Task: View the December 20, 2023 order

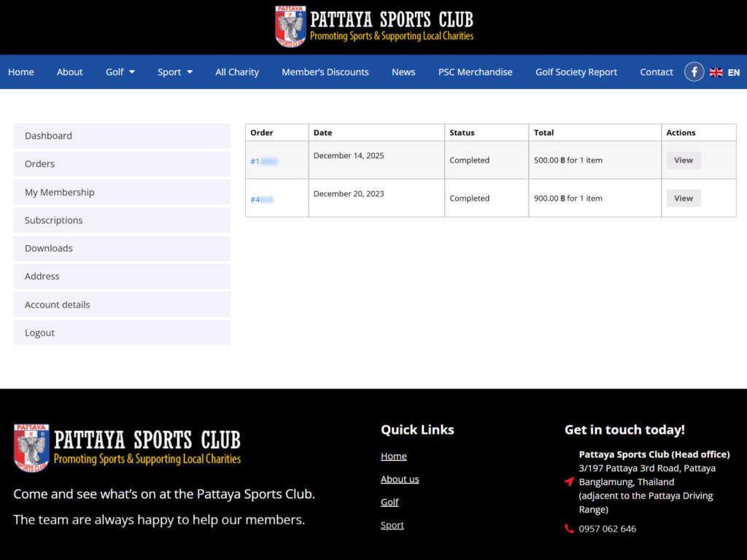Action: coord(683,198)
